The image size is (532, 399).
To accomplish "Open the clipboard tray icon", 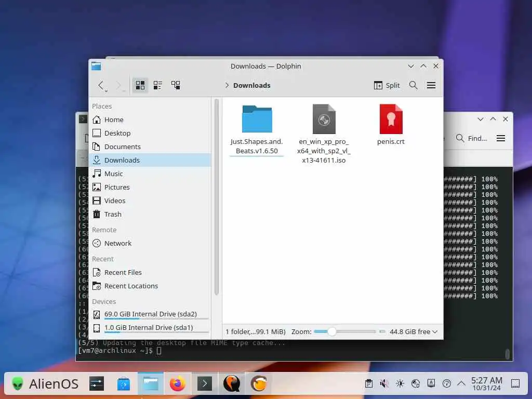I will click(x=369, y=384).
